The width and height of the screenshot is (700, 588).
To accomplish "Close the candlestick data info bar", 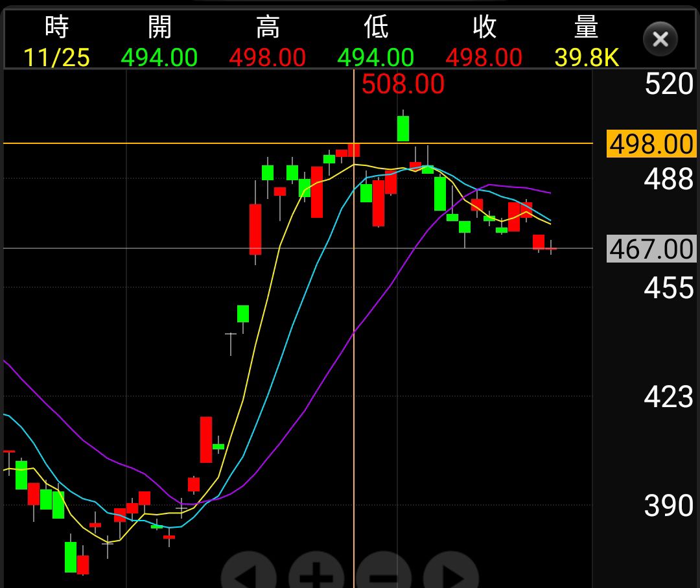I will (660, 39).
